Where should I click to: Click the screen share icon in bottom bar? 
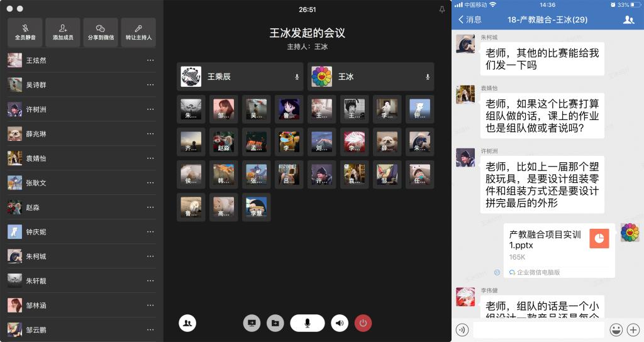click(x=252, y=323)
